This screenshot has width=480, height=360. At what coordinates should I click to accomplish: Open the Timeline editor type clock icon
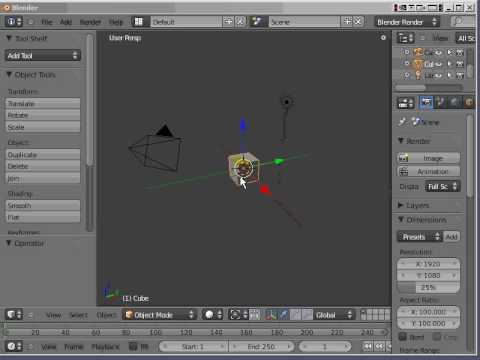pyautogui.click(x=14, y=346)
